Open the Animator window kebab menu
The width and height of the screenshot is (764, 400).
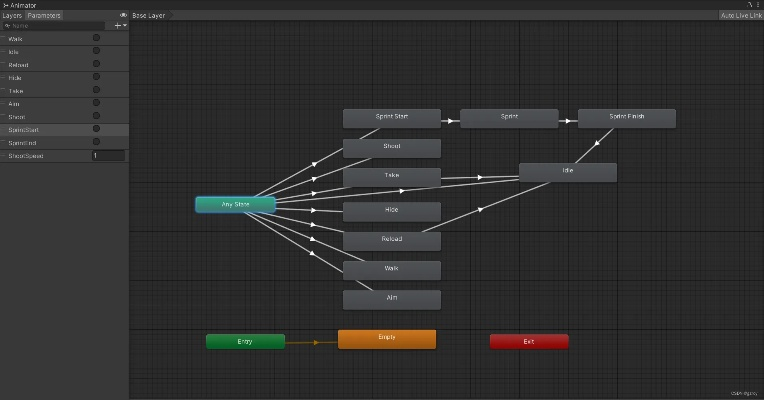click(x=757, y=5)
